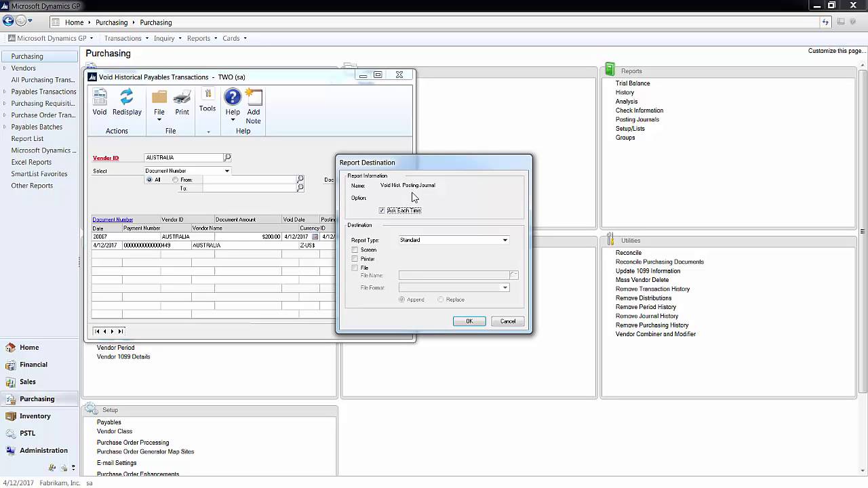Select the From radio button
This screenshot has width=868, height=488.
pyautogui.click(x=175, y=180)
